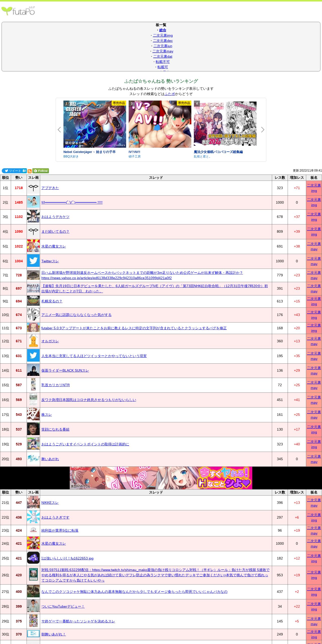The height and width of the screenshot is (644, 322).
Task: Show previous item in product carousel
Action: click(59, 130)
